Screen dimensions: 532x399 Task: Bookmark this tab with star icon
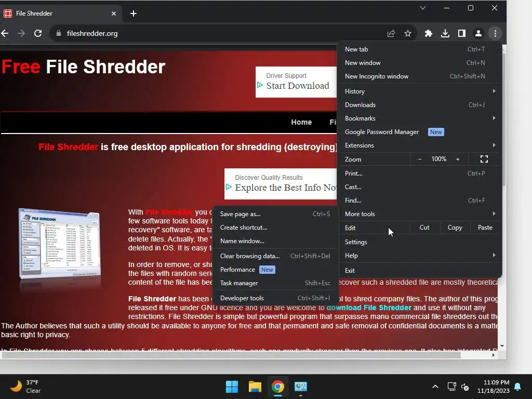coord(408,33)
